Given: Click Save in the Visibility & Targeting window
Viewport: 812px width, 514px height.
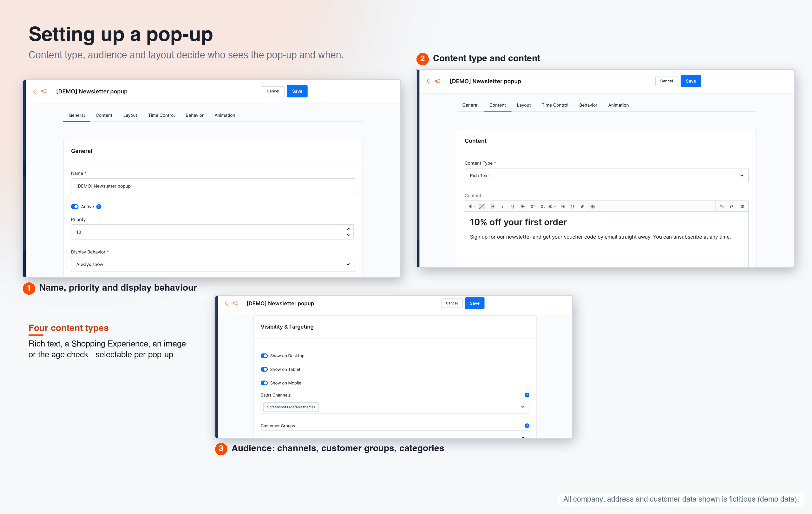Looking at the screenshot, I should 475,303.
